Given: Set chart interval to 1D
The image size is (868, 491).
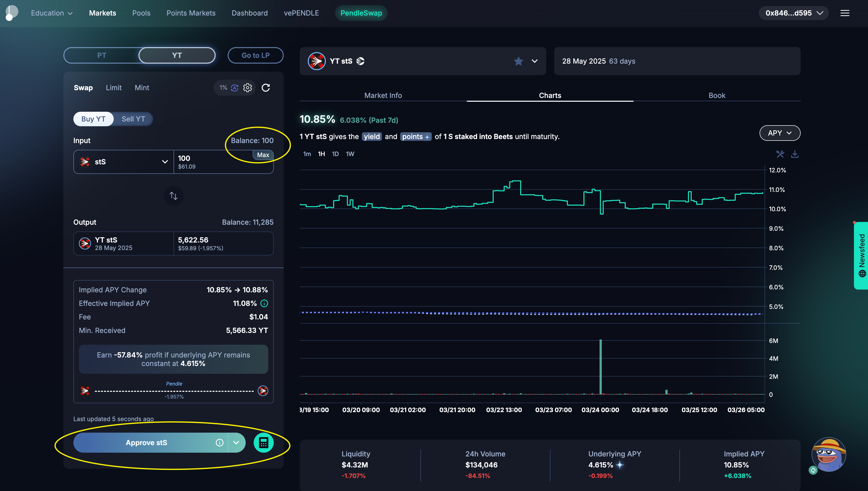Looking at the screenshot, I should pyautogui.click(x=335, y=154).
